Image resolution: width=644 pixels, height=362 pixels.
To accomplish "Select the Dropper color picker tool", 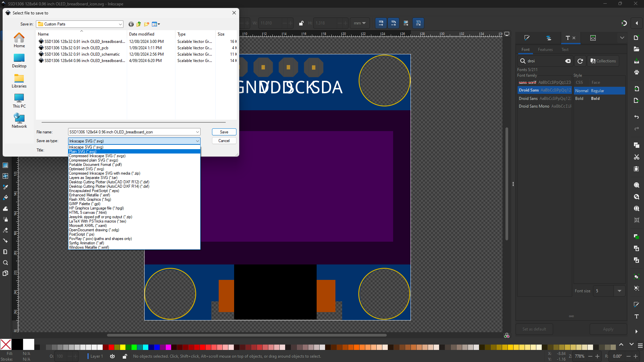I will (5, 187).
